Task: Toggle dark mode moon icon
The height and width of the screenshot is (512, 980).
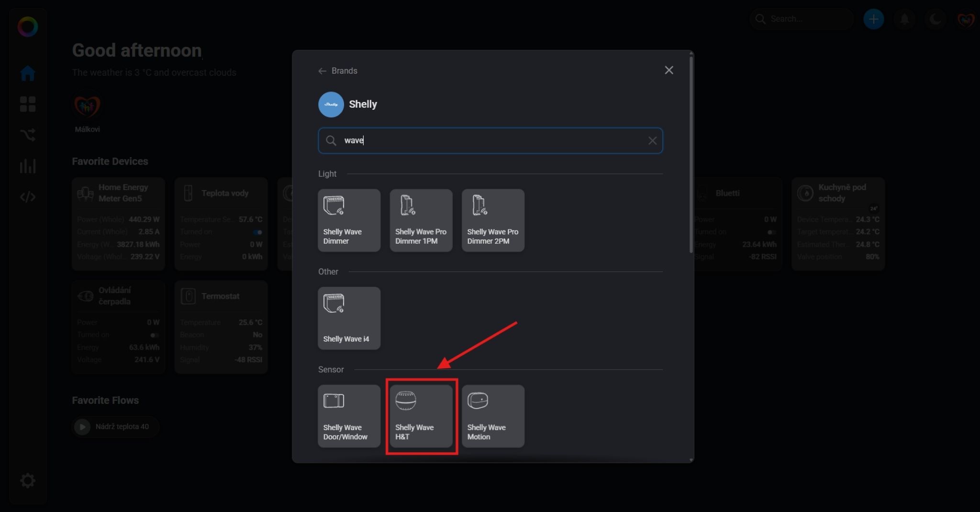Action: pos(935,19)
